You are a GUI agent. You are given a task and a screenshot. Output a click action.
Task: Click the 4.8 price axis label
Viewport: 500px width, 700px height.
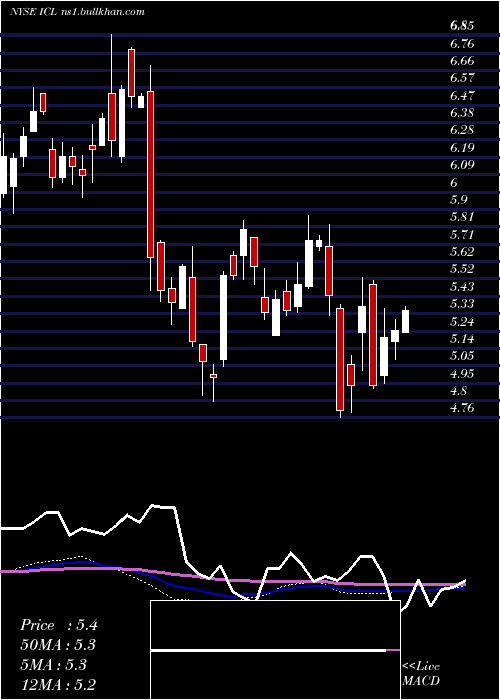459,391
